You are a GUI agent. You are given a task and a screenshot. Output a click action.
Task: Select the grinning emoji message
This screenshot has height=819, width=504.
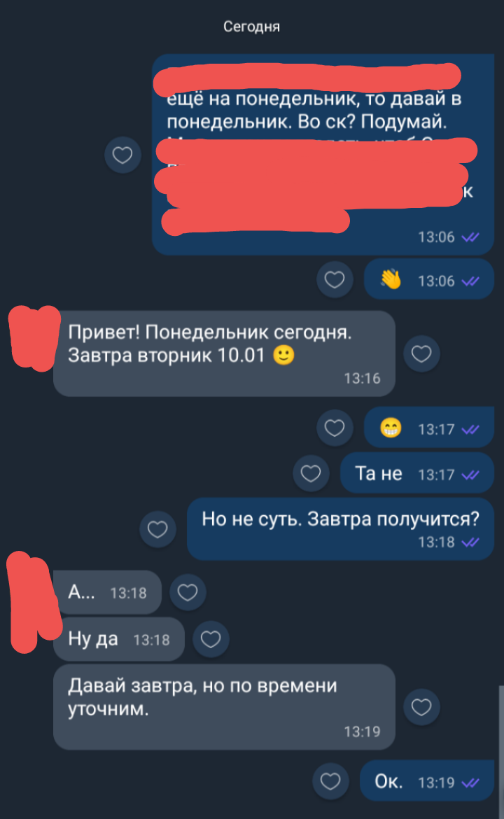coord(429,428)
